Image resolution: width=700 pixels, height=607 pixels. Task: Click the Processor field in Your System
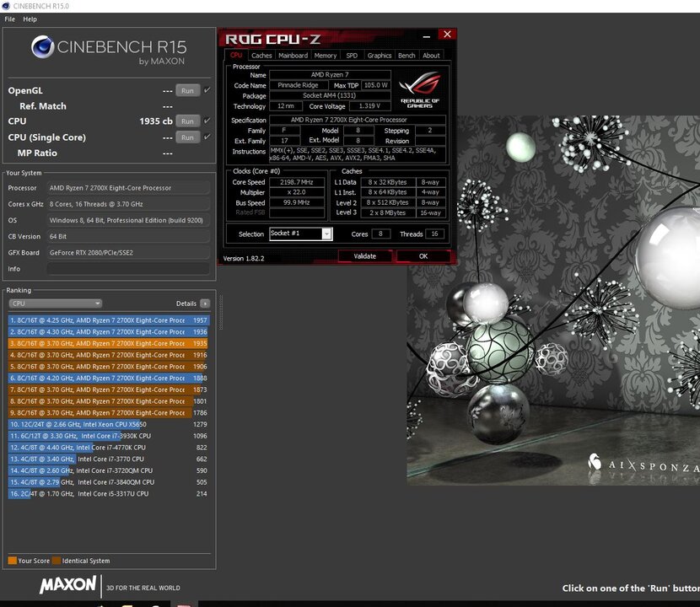128,188
